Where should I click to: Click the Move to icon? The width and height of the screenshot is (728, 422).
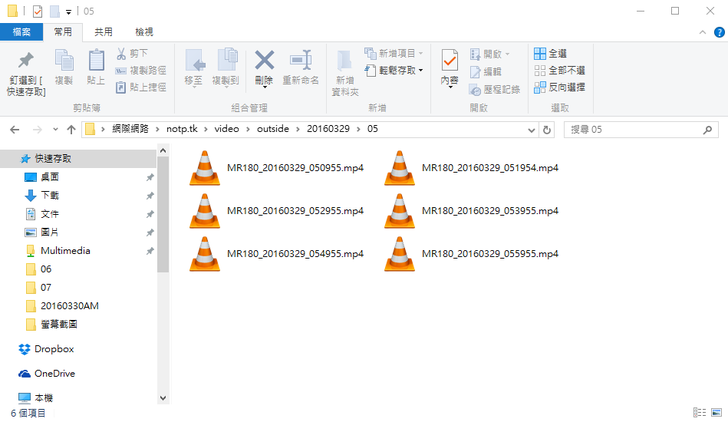point(195,60)
